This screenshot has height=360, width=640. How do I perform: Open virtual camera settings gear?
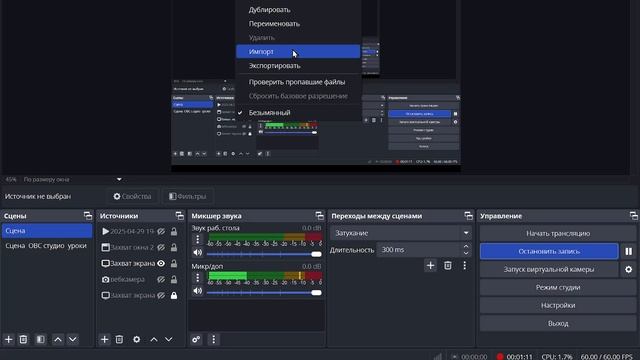click(629, 269)
